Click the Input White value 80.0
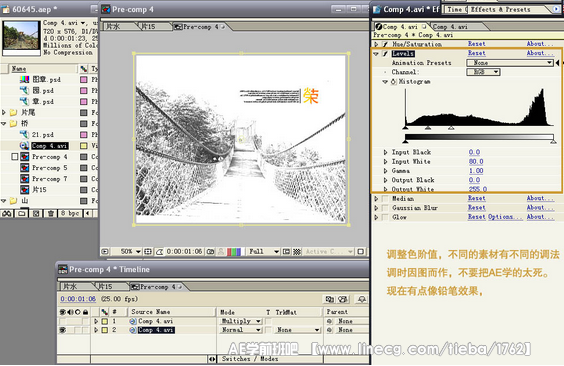 476,162
